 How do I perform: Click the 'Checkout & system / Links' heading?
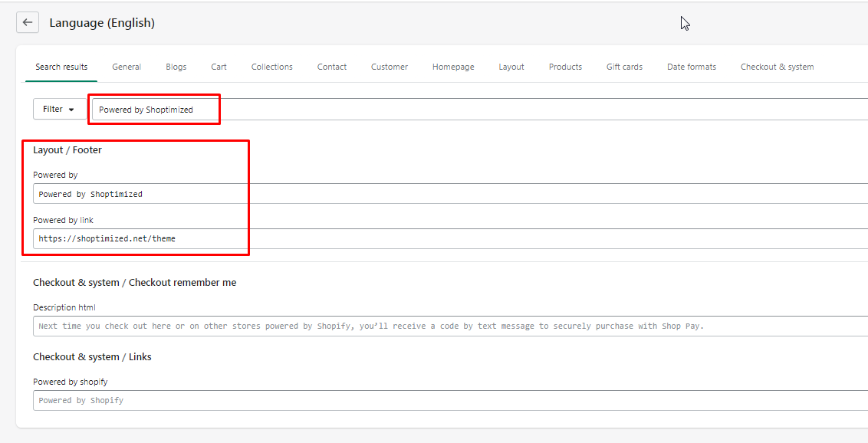(x=92, y=356)
